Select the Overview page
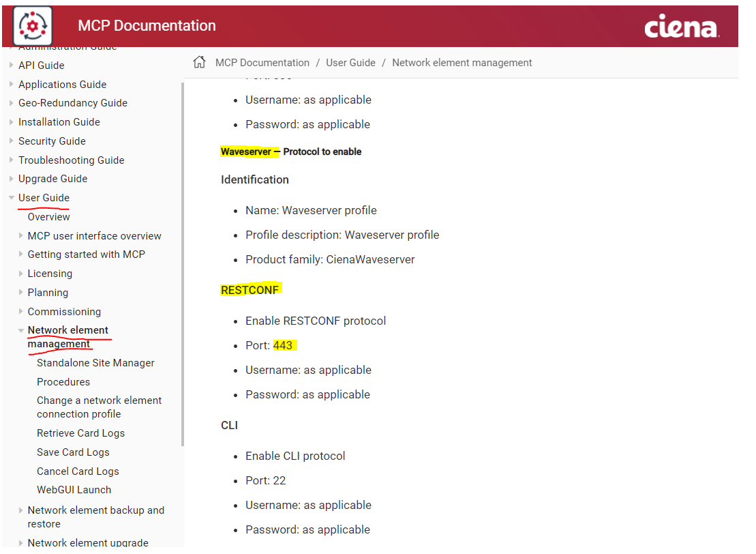The height and width of the screenshot is (554, 756). (48, 217)
